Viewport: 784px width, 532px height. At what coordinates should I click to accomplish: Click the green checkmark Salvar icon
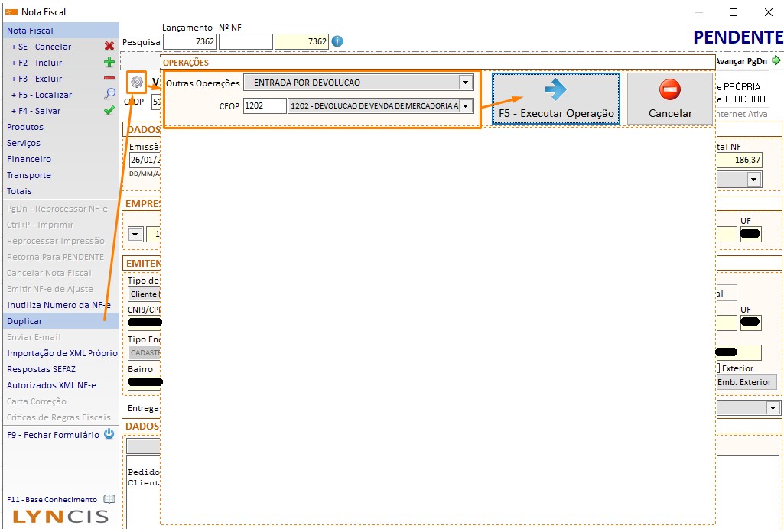click(x=109, y=111)
